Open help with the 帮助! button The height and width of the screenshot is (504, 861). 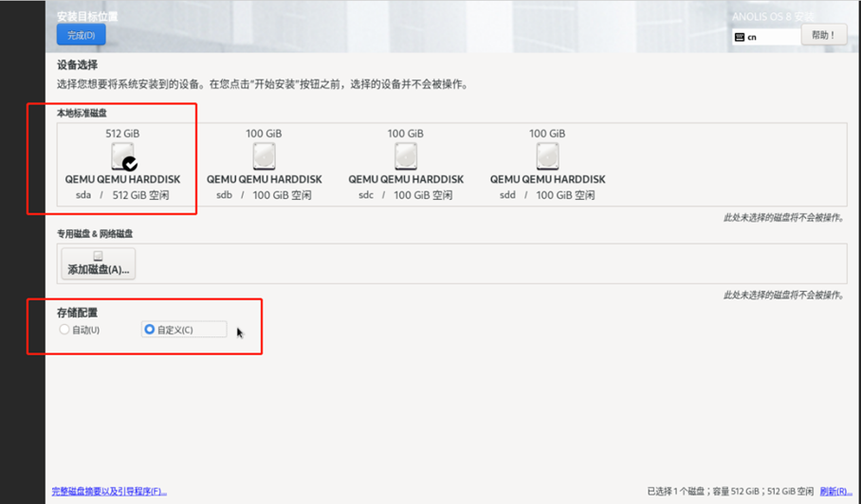coord(823,35)
